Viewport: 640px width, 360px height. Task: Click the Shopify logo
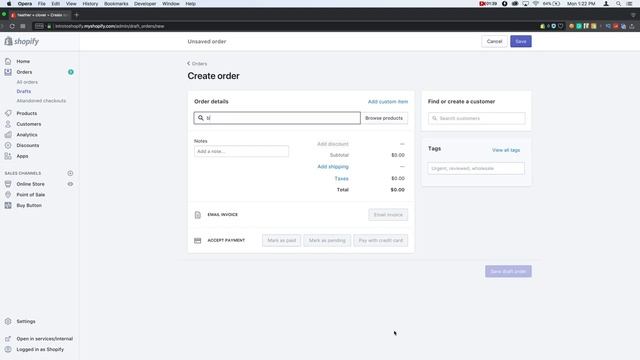tap(22, 41)
